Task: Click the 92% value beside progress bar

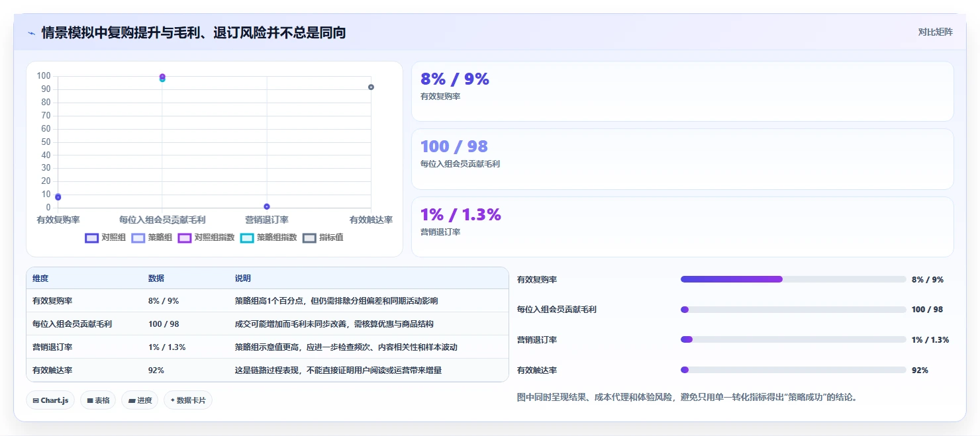Action: point(920,371)
